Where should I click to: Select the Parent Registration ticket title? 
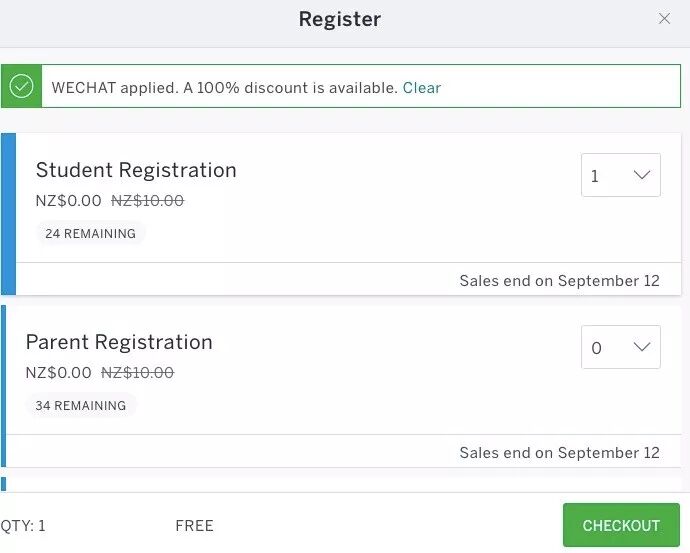(119, 342)
